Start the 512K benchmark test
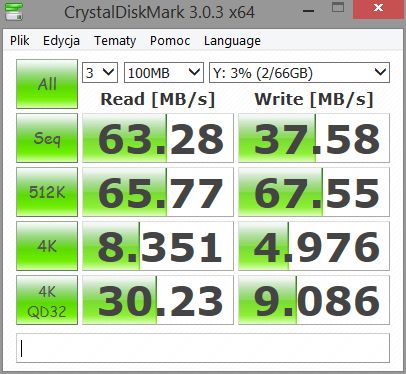Image resolution: width=406 pixels, height=374 pixels. click(x=47, y=192)
